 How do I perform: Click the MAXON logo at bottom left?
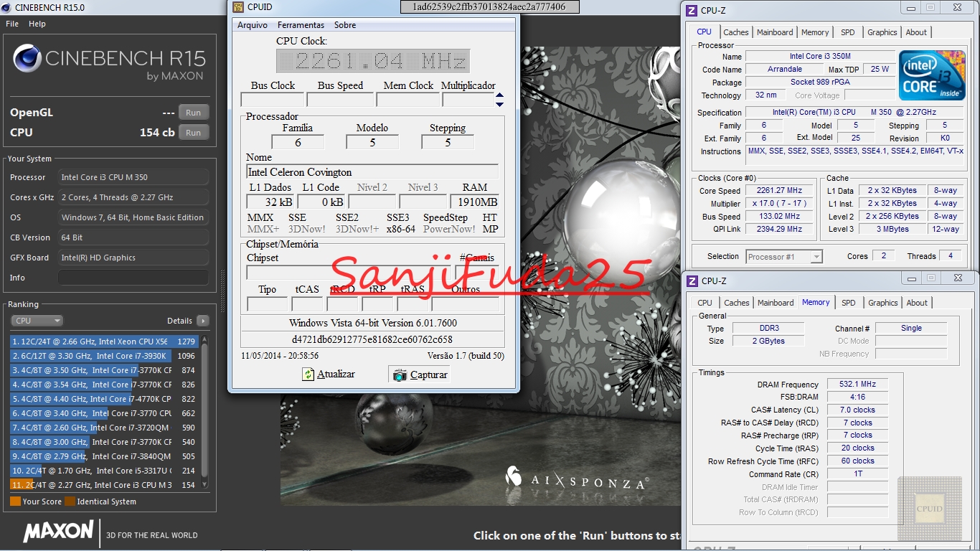(x=58, y=532)
